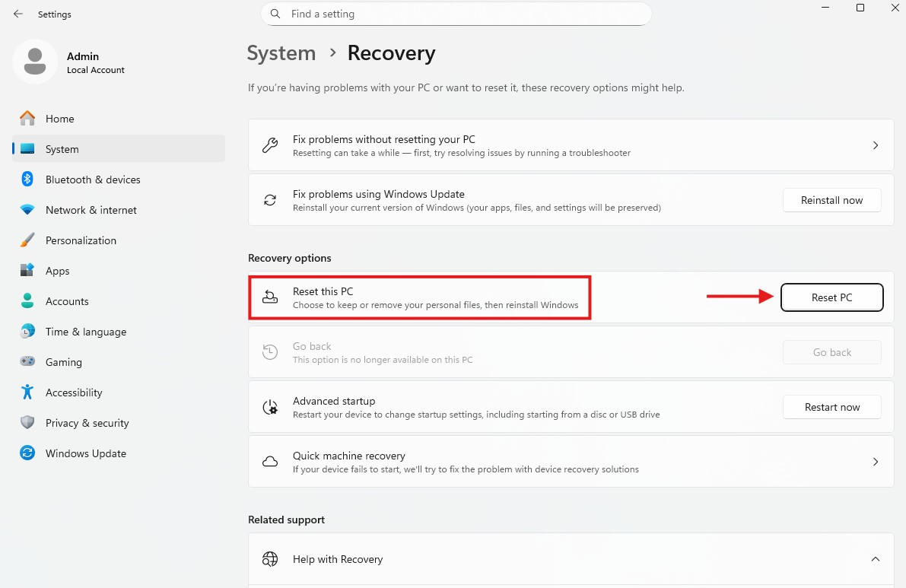
Task: Click the Gaming controller icon
Action: pos(27,362)
